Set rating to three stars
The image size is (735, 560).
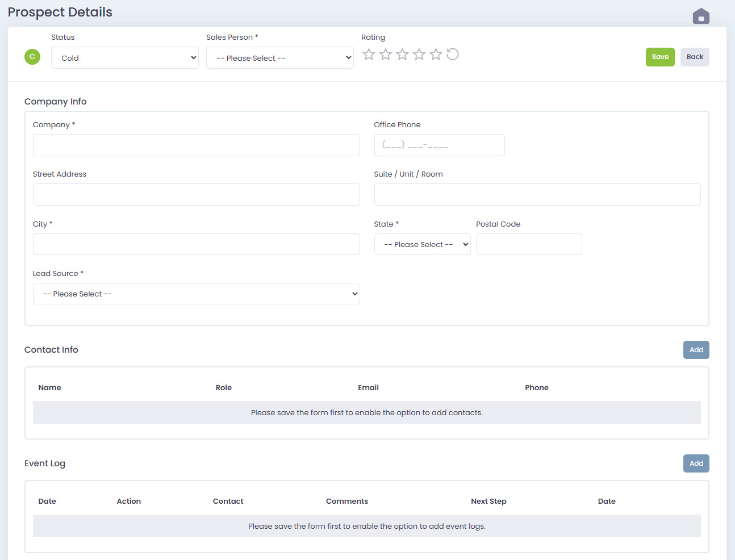(x=402, y=55)
